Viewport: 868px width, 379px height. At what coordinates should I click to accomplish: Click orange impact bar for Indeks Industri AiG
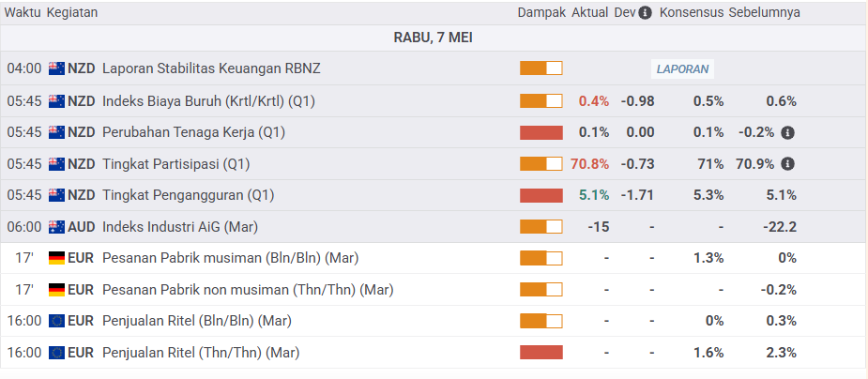541,226
